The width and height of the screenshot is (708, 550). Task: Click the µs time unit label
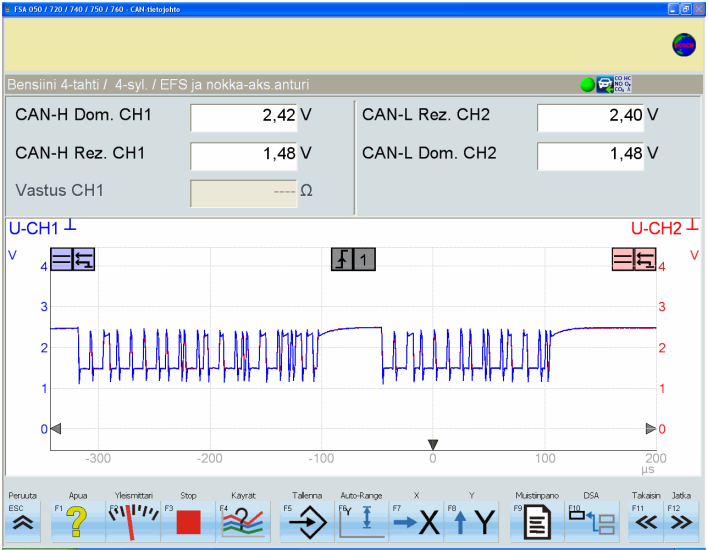[647, 470]
